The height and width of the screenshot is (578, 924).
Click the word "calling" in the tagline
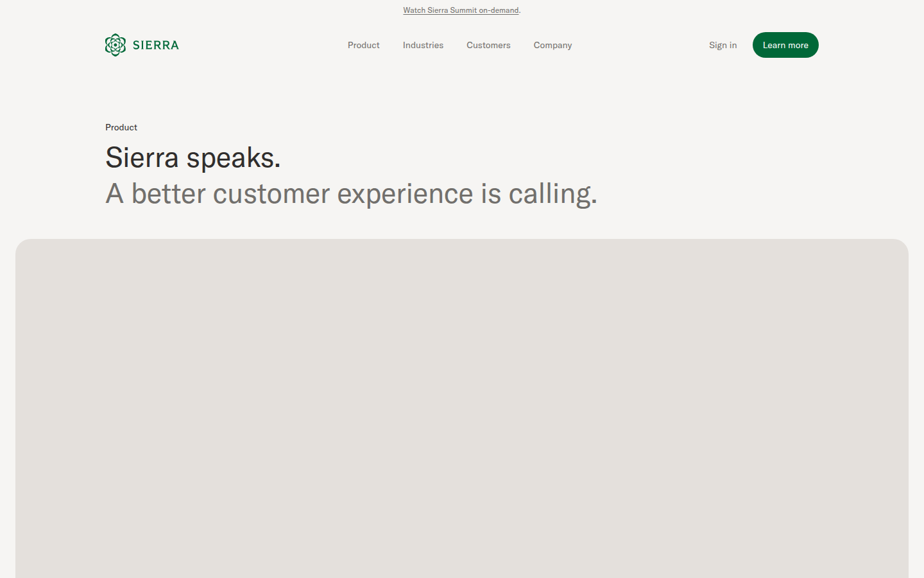pos(552,194)
